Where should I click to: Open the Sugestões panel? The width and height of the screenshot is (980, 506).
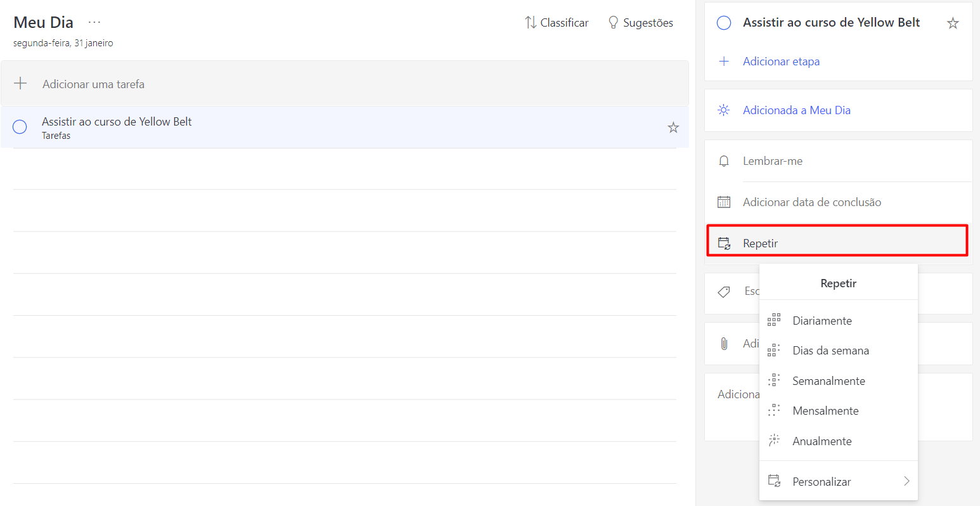tap(640, 23)
